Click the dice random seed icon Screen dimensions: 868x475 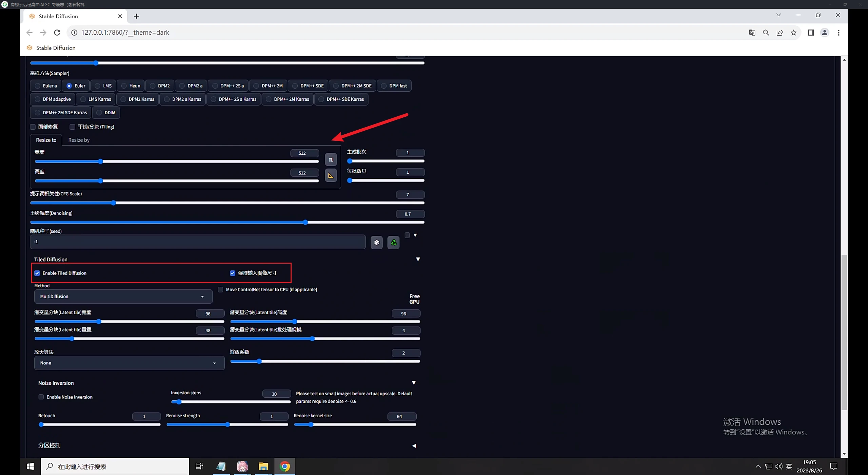(x=376, y=243)
